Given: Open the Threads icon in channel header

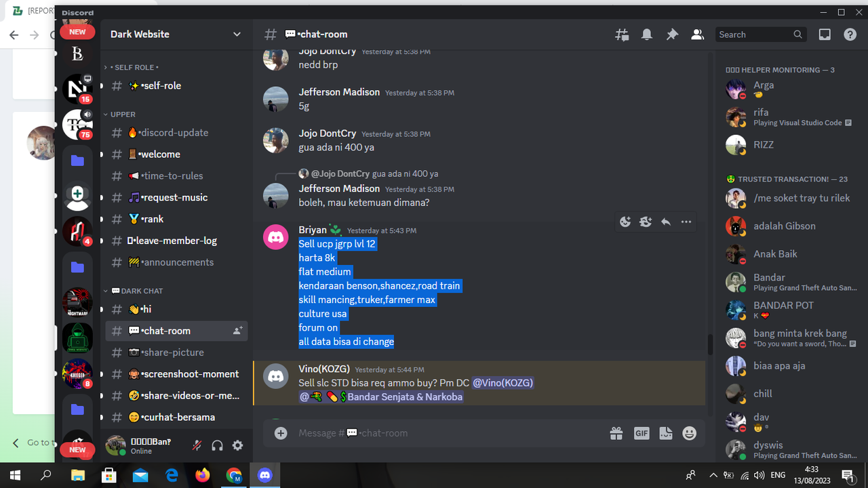Looking at the screenshot, I should tap(622, 35).
